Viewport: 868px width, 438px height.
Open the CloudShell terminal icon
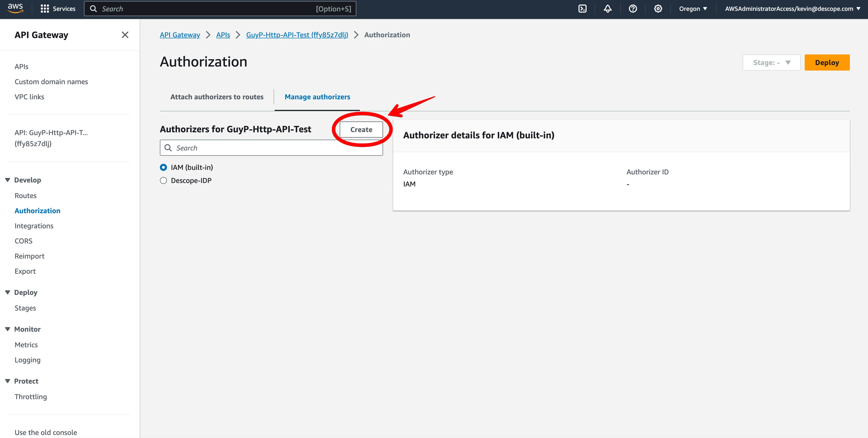(583, 8)
